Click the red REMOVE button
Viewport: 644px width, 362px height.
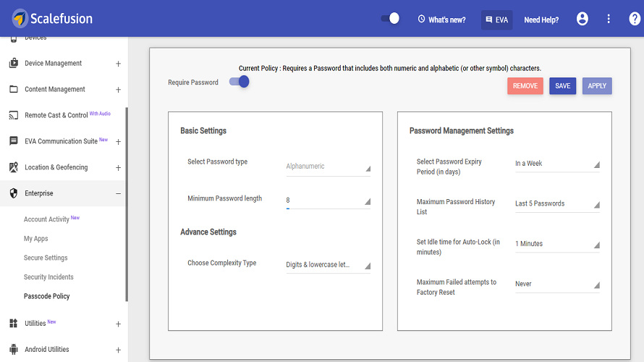point(525,86)
